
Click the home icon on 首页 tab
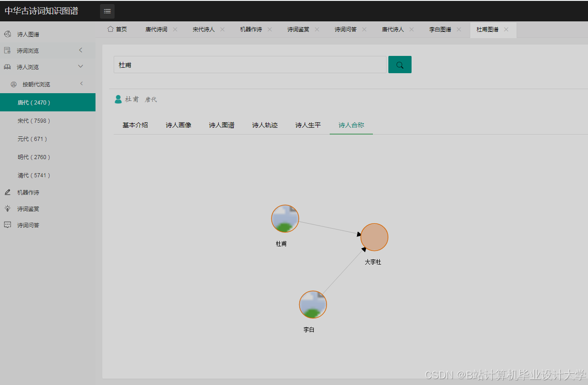tap(110, 28)
